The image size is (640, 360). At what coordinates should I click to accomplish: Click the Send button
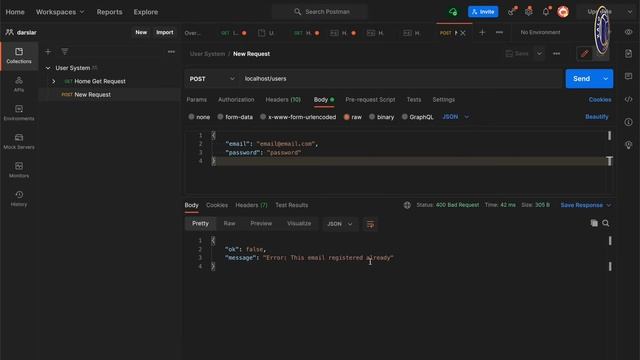click(x=582, y=79)
